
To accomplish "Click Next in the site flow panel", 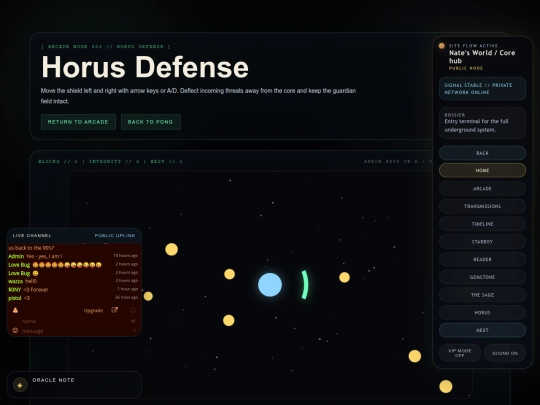I will click(482, 330).
